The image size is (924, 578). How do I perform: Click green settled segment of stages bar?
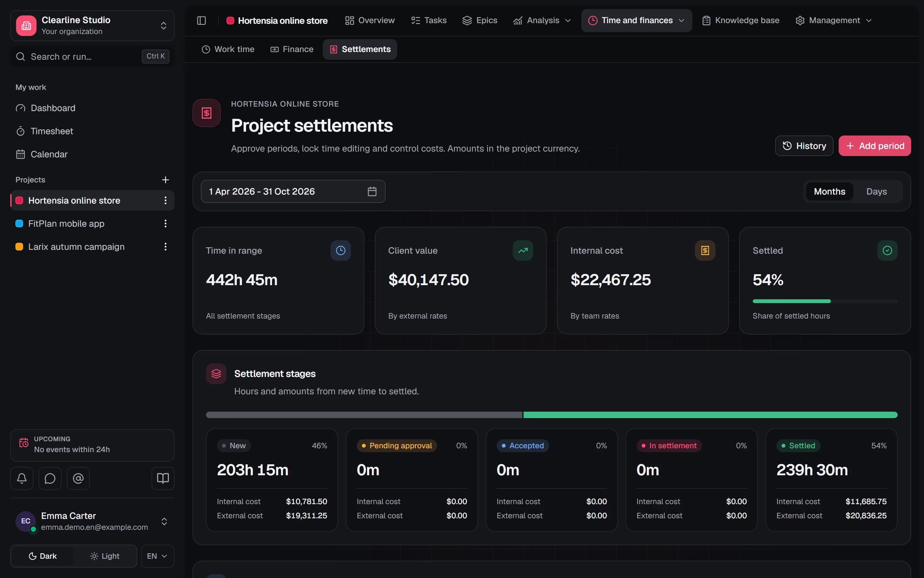click(x=710, y=415)
